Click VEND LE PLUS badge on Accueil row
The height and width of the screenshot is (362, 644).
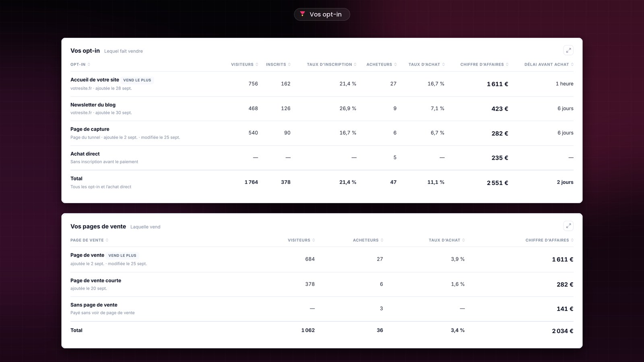pos(137,80)
